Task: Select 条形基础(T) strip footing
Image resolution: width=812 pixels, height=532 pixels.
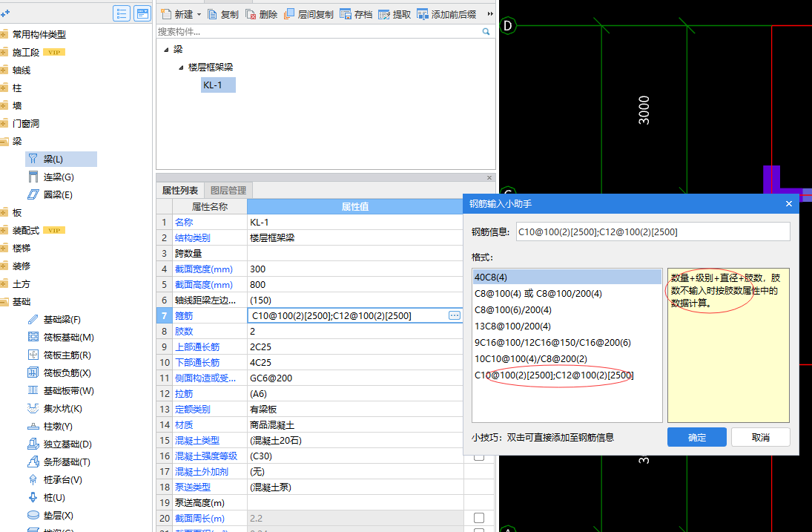Action: click(x=59, y=462)
